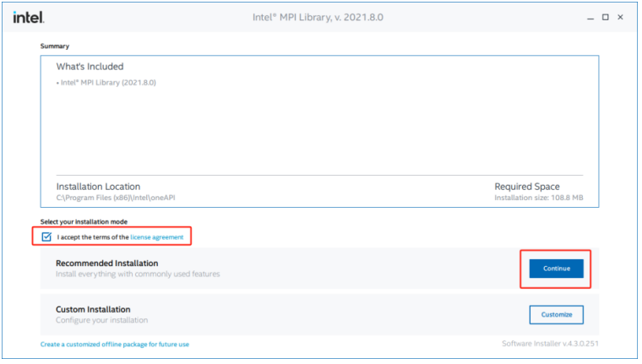The width and height of the screenshot is (642, 364).
Task: Click the Intel logo
Action: 29,17
